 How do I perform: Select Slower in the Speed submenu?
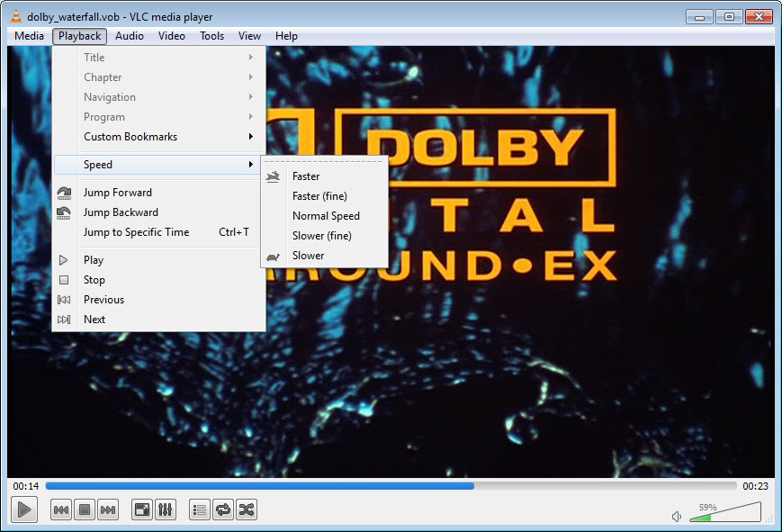click(324, 256)
